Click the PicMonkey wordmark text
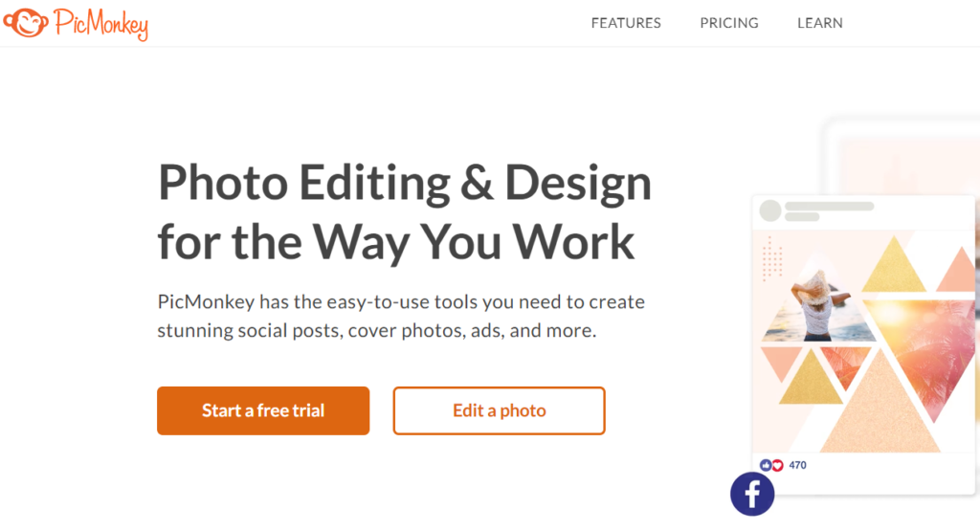This screenshot has height=531, width=980. click(101, 24)
